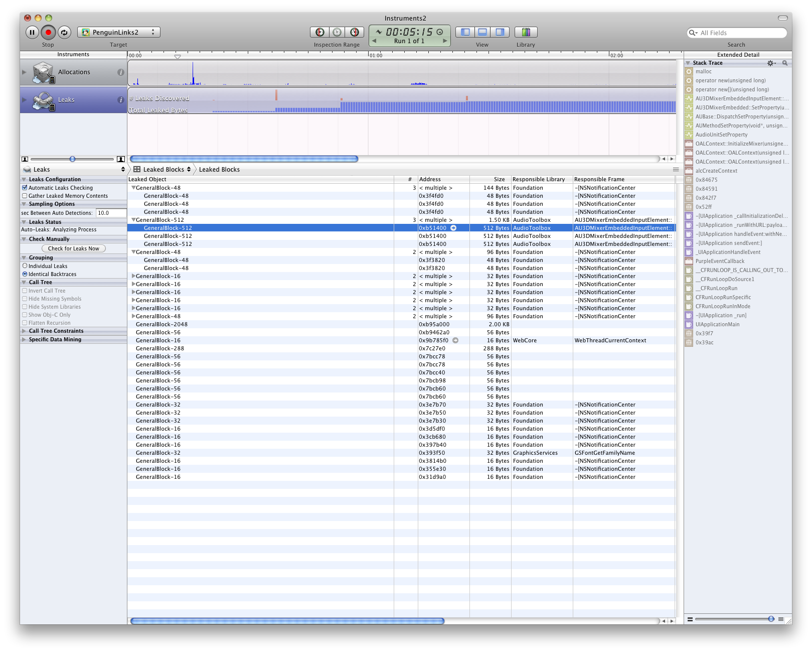Image resolution: width=812 pixels, height=652 pixels.
Task: Collapse the Sampling Options section
Action: (x=24, y=204)
